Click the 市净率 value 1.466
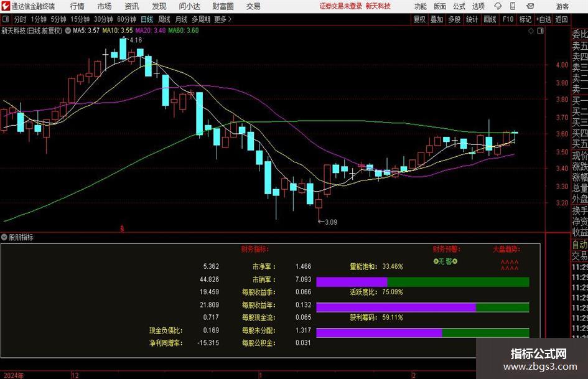The height and width of the screenshot is (379, 588). pyautogui.click(x=303, y=266)
